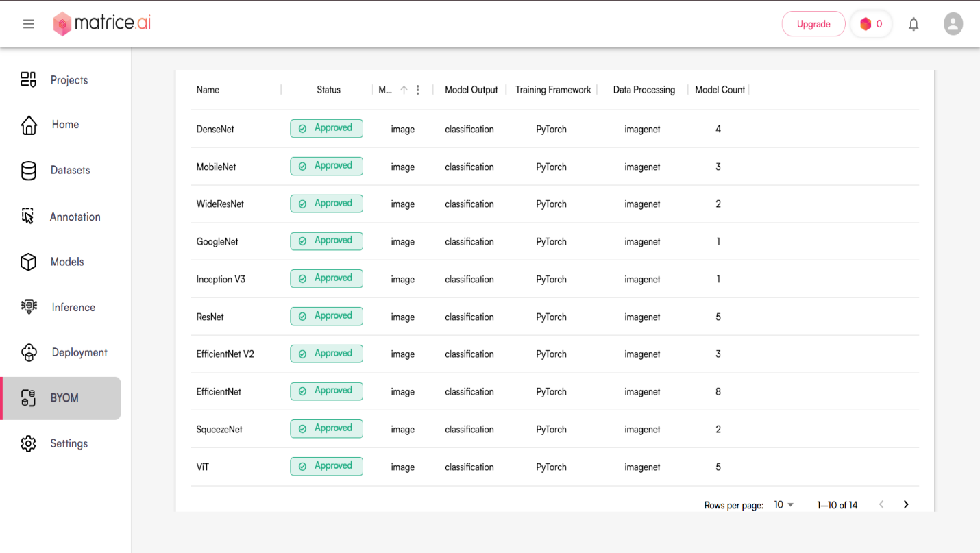
Task: Click the Approved badge for ResNet
Action: (x=326, y=316)
